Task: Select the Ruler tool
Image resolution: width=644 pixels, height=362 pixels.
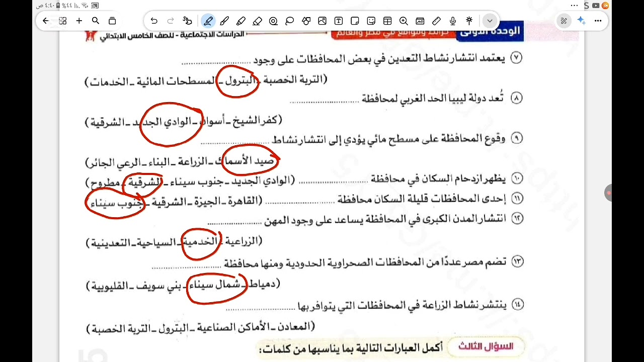Action: 436,21
